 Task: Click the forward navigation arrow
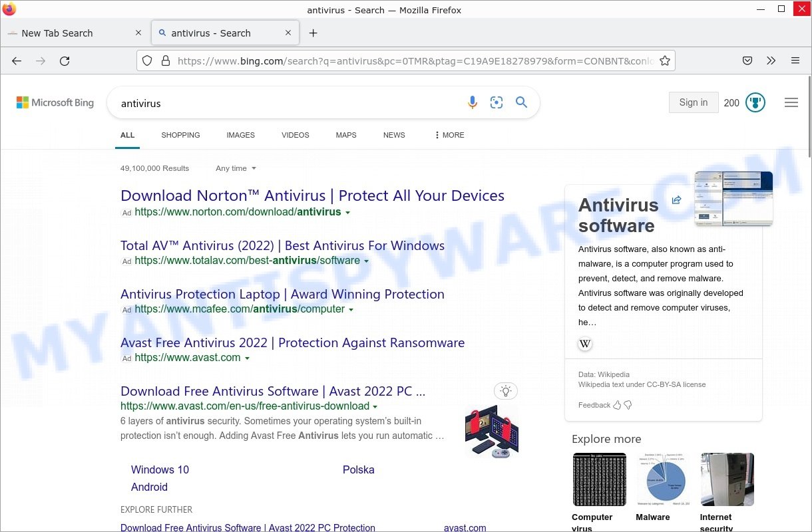(41, 61)
